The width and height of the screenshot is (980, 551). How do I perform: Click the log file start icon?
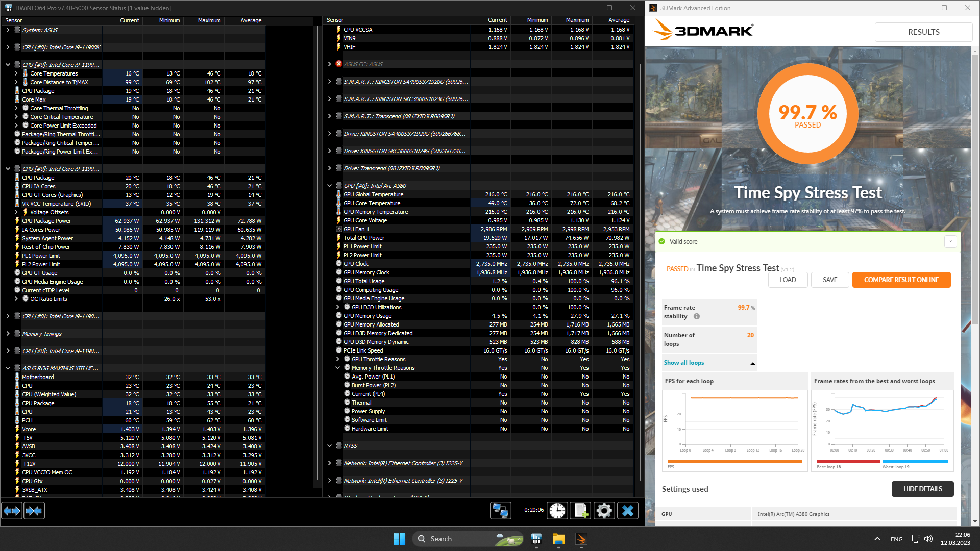(x=581, y=511)
